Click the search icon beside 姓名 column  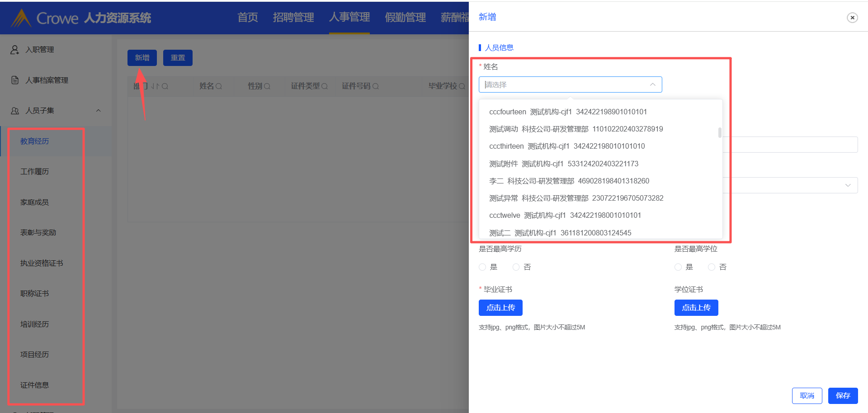pos(219,86)
